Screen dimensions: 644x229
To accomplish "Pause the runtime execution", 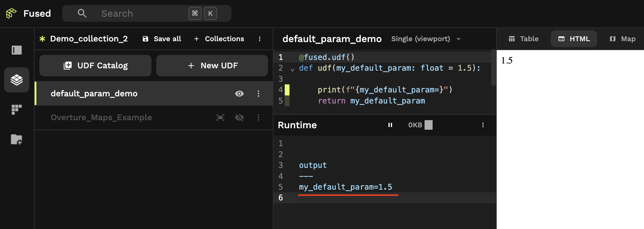I will click(390, 125).
